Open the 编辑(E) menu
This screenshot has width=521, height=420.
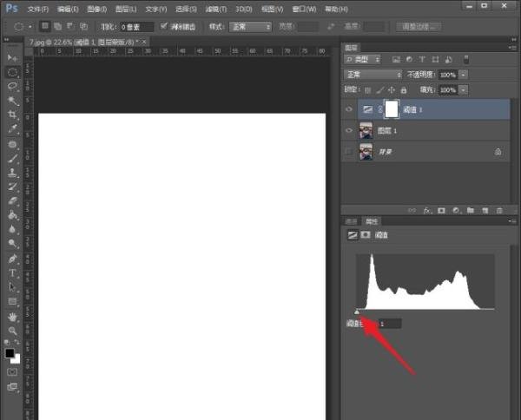(x=68, y=9)
